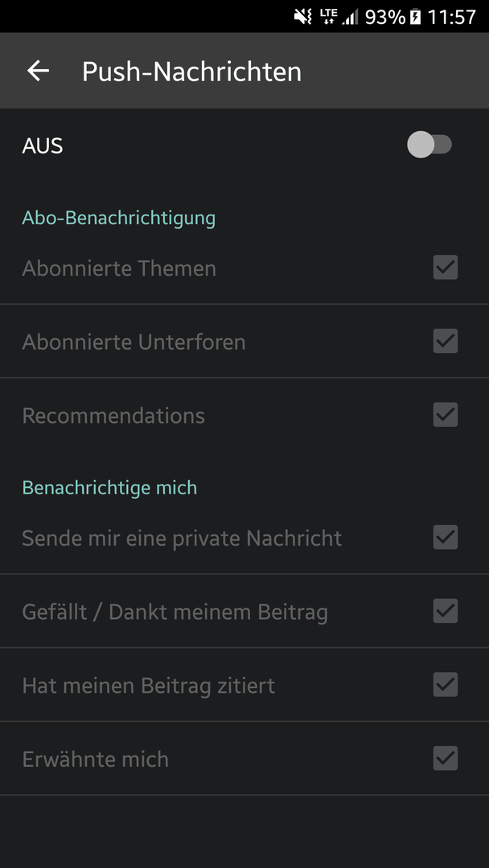
Task: Tap the muted sound status icon
Action: click(303, 17)
